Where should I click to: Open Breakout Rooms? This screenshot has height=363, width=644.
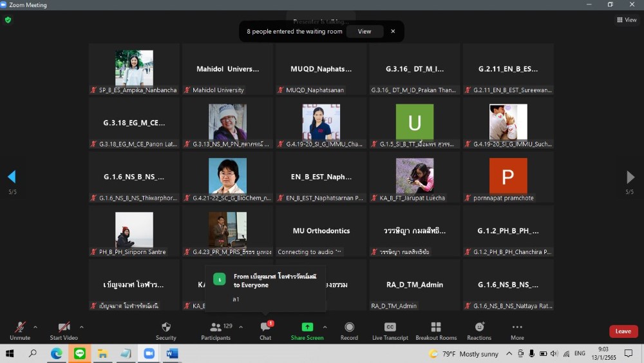point(436,328)
